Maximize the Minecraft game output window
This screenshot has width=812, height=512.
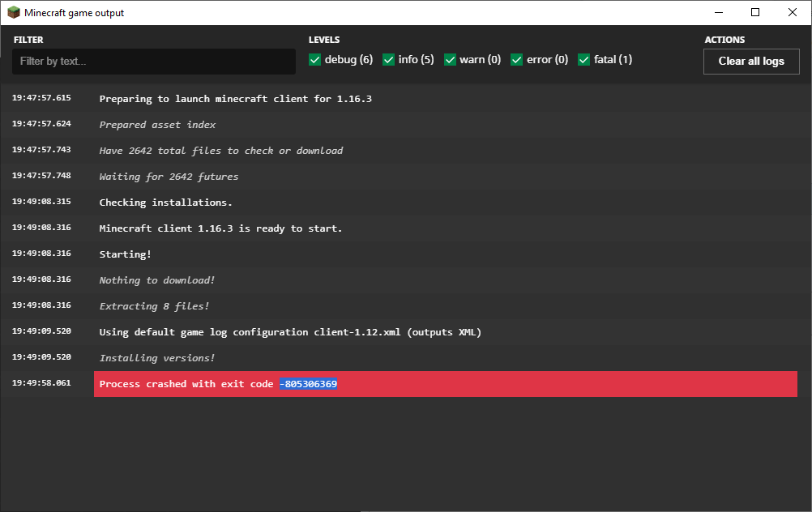pos(755,13)
